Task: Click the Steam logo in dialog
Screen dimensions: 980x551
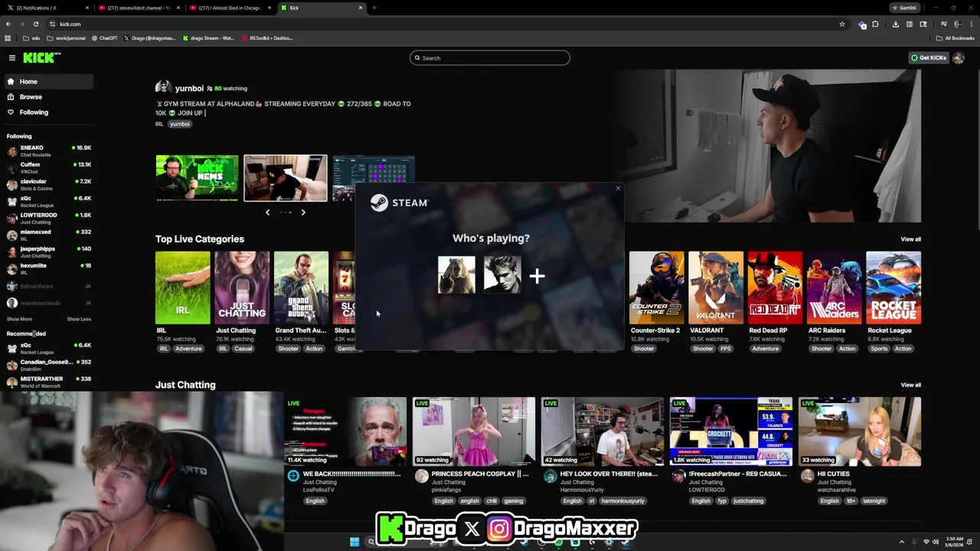Action: point(399,203)
